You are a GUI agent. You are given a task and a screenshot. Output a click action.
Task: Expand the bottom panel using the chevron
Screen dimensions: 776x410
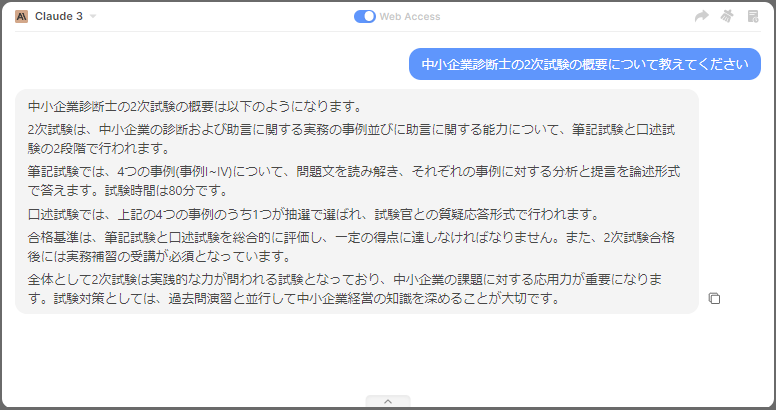click(388, 401)
